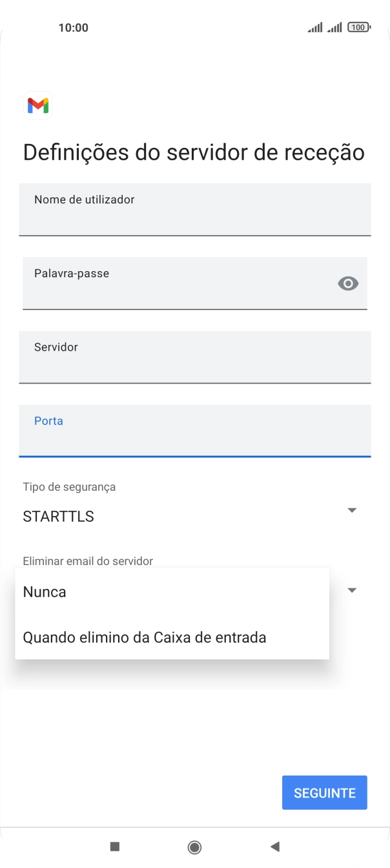
Task: Tap the home circle button
Action: [x=194, y=847]
